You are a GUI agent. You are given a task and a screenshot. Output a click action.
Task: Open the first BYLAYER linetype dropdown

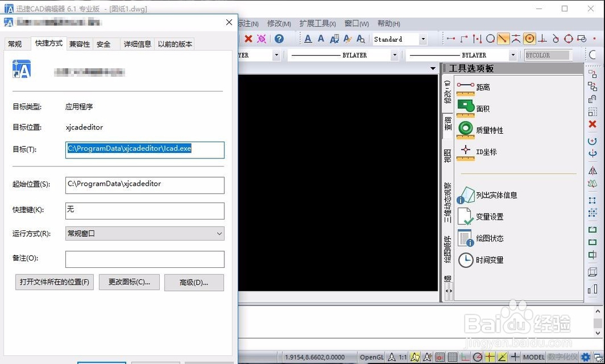click(394, 55)
